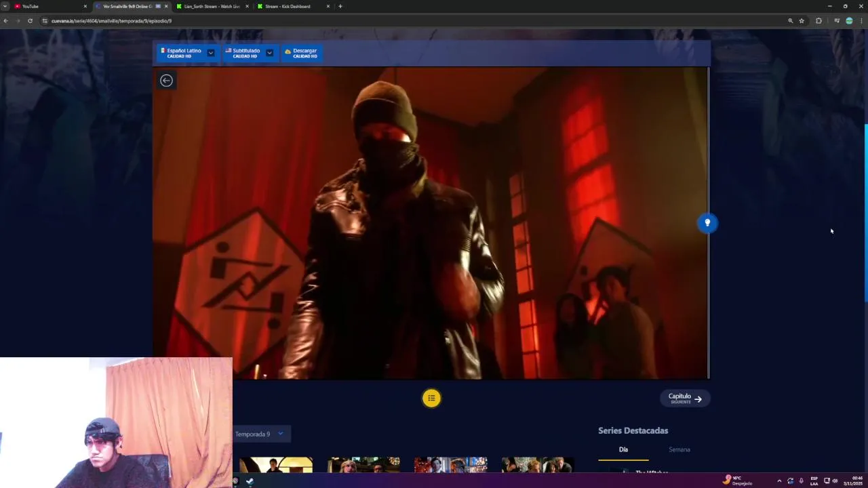Open the taskbar clock and date
This screenshot has width=868, height=488.
pos(853,481)
